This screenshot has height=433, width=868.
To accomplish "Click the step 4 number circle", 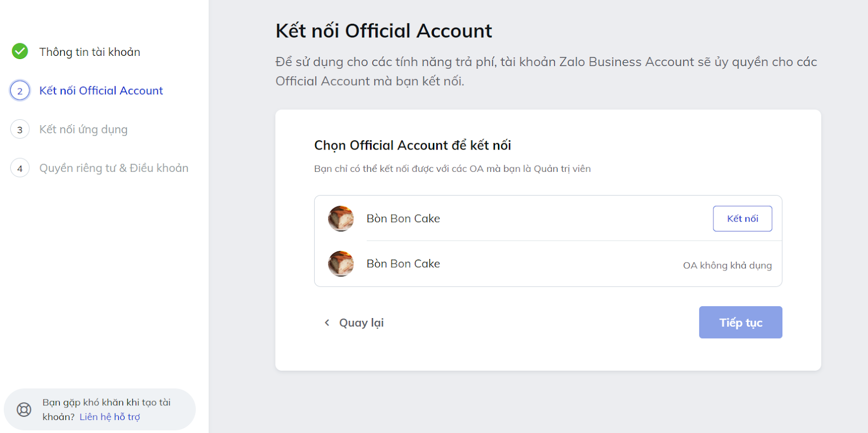I will [20, 168].
